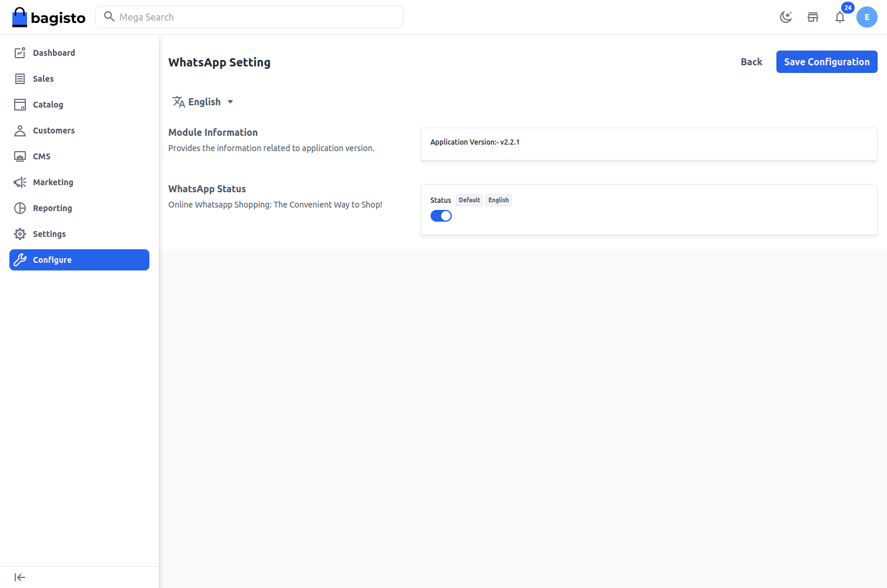The image size is (887, 588).
Task: Select the active Configure label
Action: (x=52, y=260)
